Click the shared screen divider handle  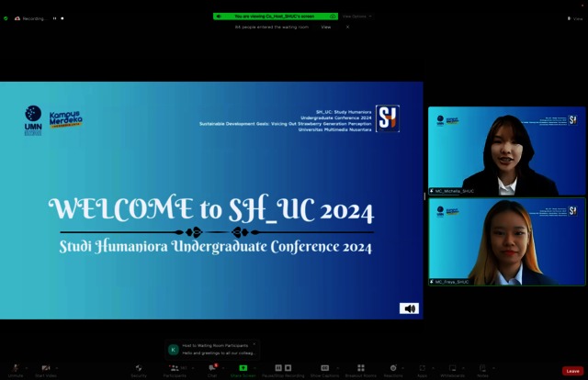pos(424,196)
